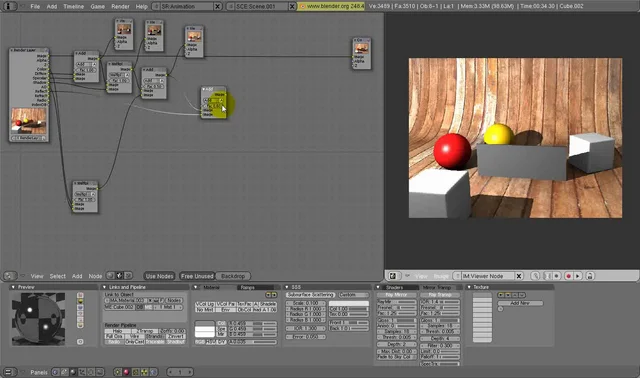Set preview to plane using top preview icon

coord(80,295)
